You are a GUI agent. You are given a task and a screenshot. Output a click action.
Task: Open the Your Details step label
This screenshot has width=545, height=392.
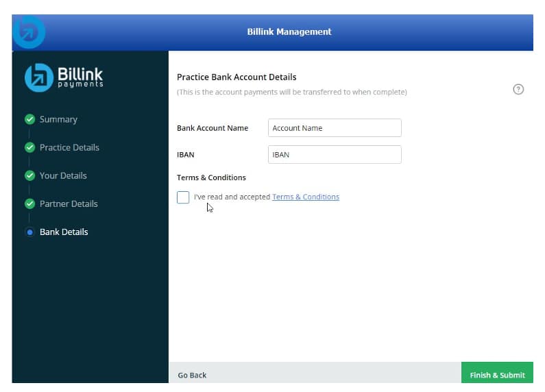[63, 175]
